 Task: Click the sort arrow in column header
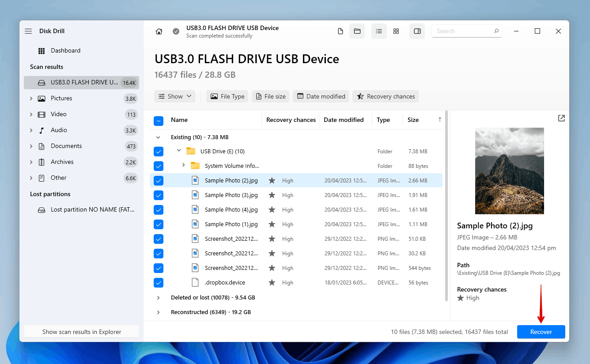pyautogui.click(x=439, y=120)
